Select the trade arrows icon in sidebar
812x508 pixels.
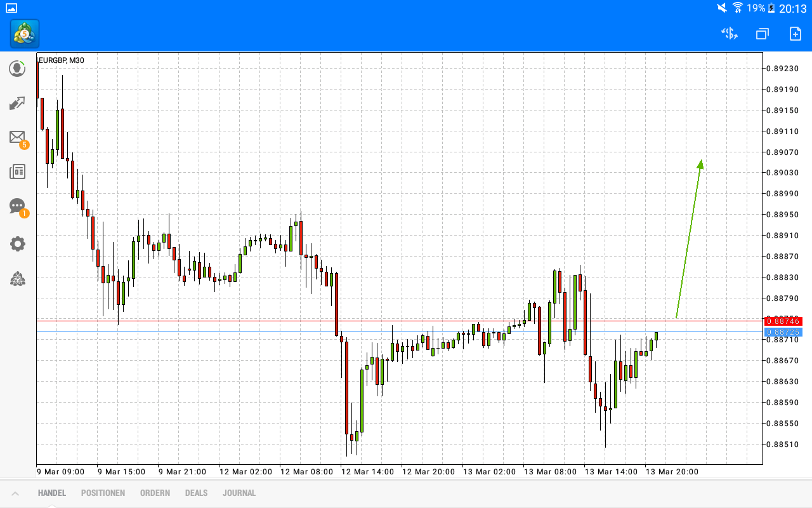17,103
